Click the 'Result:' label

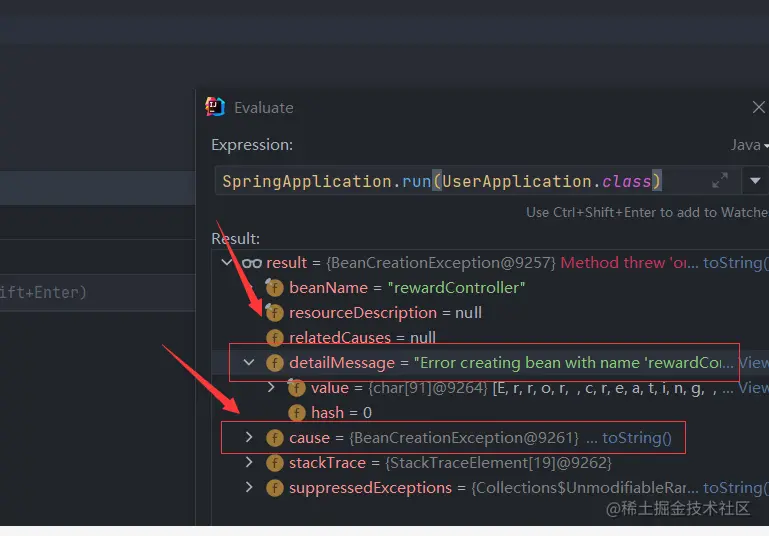click(x=235, y=239)
